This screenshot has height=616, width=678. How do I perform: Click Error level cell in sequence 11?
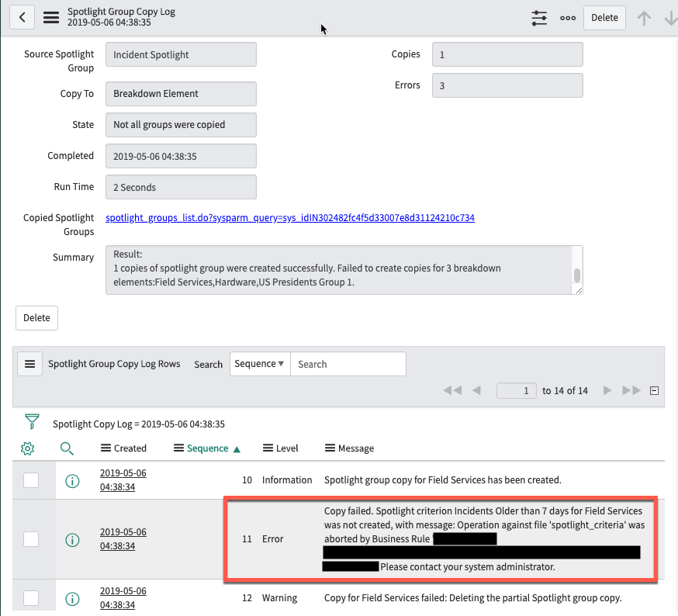[273, 539]
